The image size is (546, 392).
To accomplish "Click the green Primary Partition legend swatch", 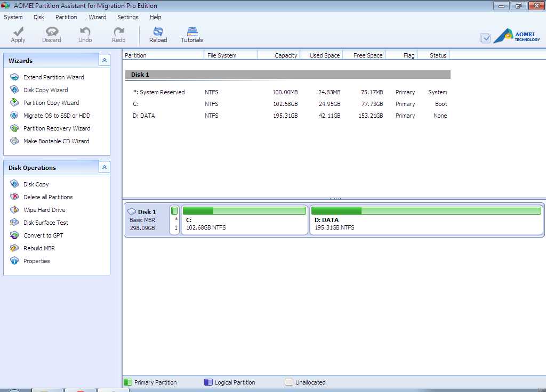I will pyautogui.click(x=128, y=382).
